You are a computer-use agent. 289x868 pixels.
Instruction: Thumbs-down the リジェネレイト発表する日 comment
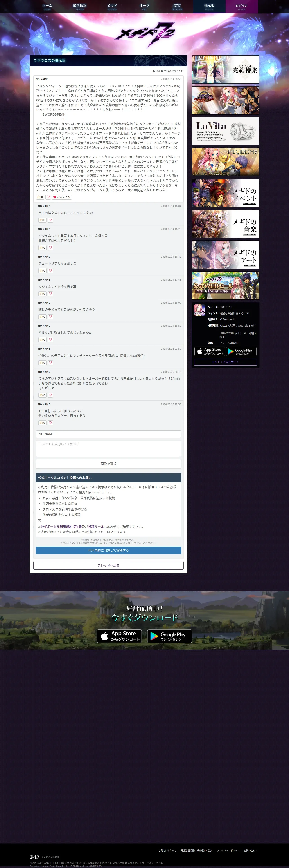50,248
